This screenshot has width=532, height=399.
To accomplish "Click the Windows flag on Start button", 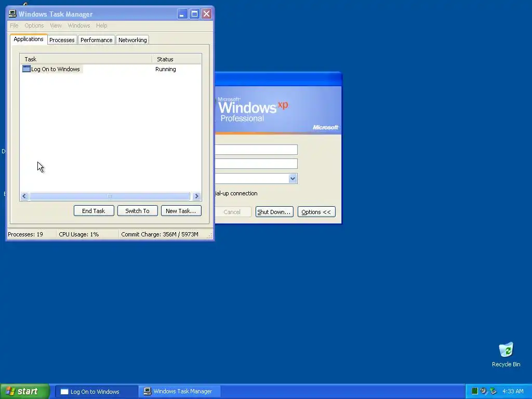I will [10, 391].
